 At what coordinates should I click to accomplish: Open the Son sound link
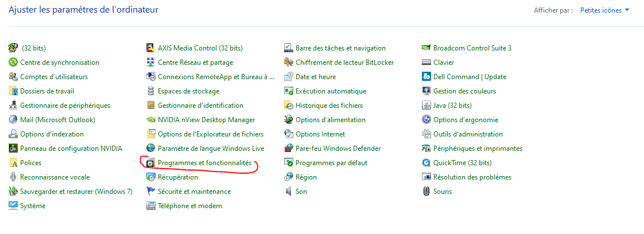click(x=301, y=192)
